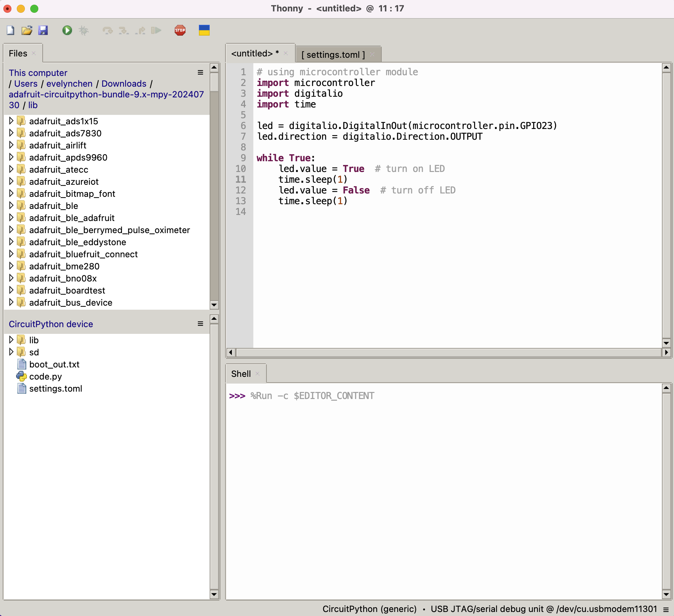
Task: Select boot_out.txt file icon on device
Action: [22, 364]
